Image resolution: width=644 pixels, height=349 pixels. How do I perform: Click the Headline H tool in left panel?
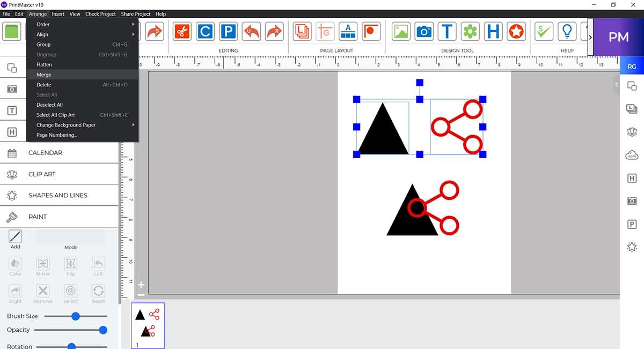tap(13, 131)
